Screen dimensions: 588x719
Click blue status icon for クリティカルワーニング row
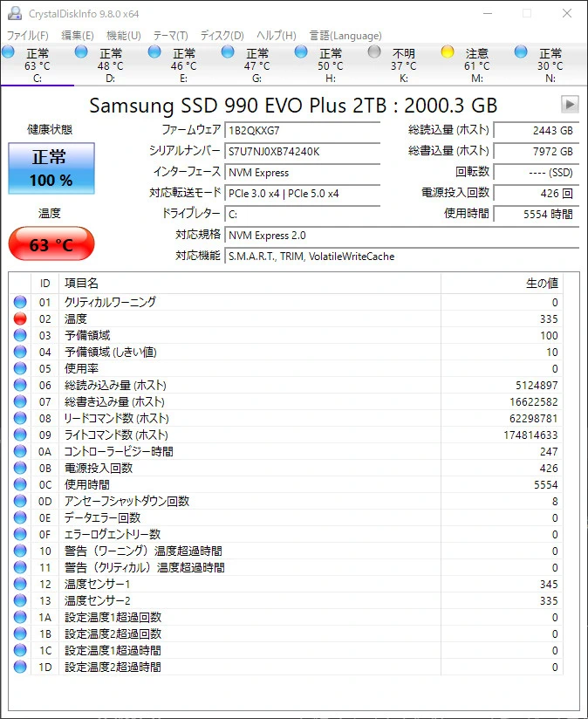click(x=20, y=302)
